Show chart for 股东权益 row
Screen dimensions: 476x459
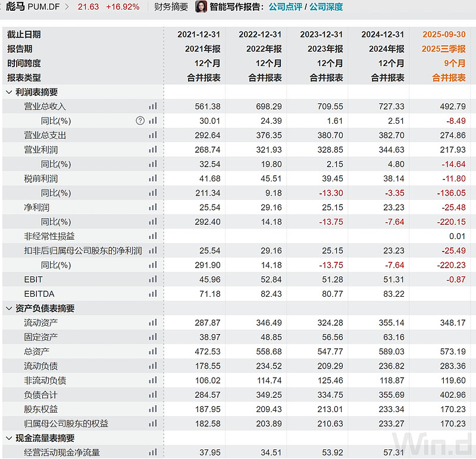point(153,409)
